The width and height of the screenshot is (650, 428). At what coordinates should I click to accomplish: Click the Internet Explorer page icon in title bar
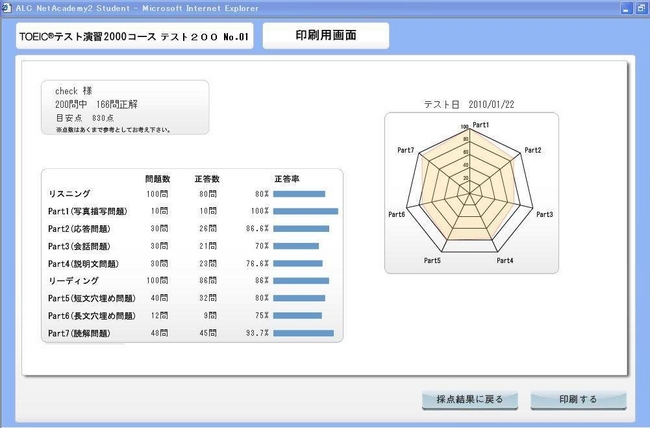click(6, 8)
